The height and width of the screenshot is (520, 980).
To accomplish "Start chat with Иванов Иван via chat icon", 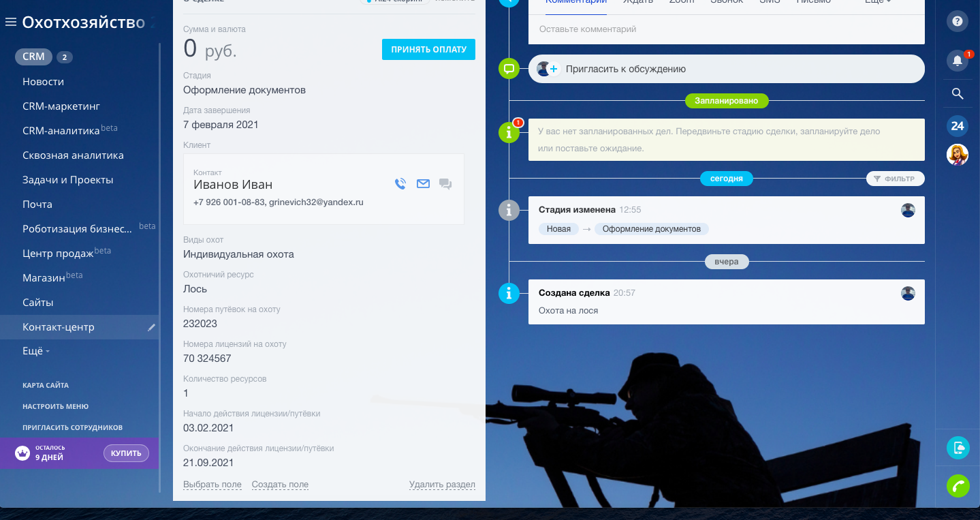I will 445,183.
